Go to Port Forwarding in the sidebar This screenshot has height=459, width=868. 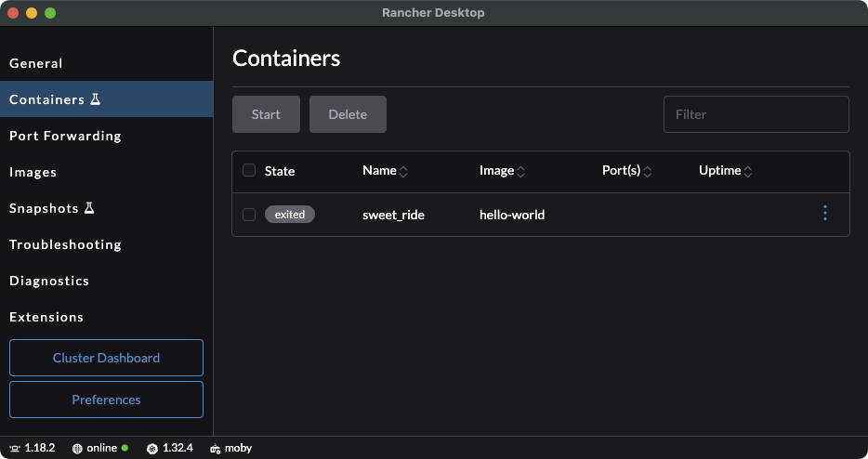106,136
